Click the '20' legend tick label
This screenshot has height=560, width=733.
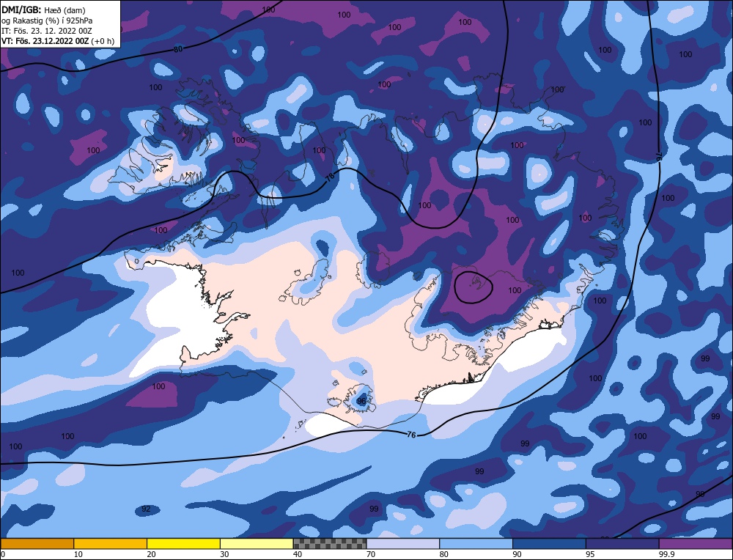(x=151, y=554)
